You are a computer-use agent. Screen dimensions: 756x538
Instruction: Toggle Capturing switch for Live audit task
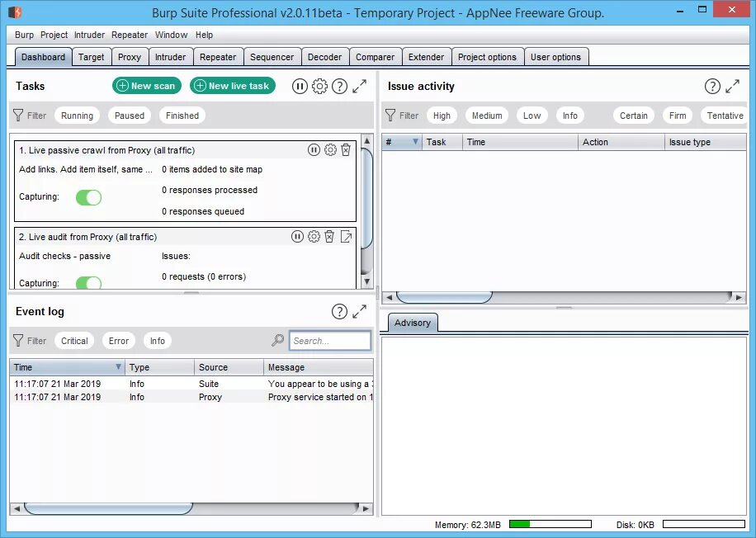pyautogui.click(x=88, y=282)
